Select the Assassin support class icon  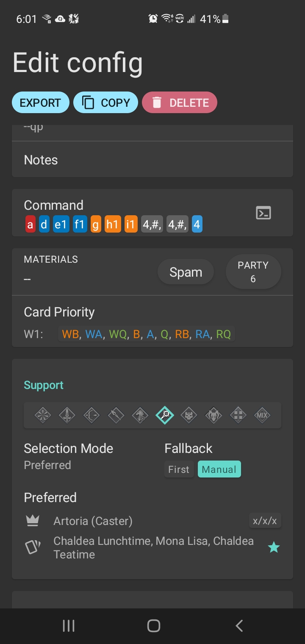(189, 415)
